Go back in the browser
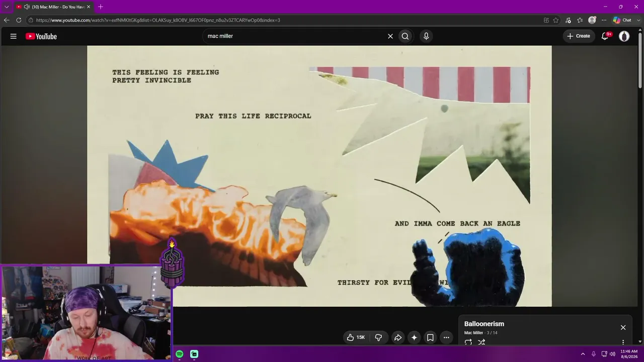 [7, 20]
